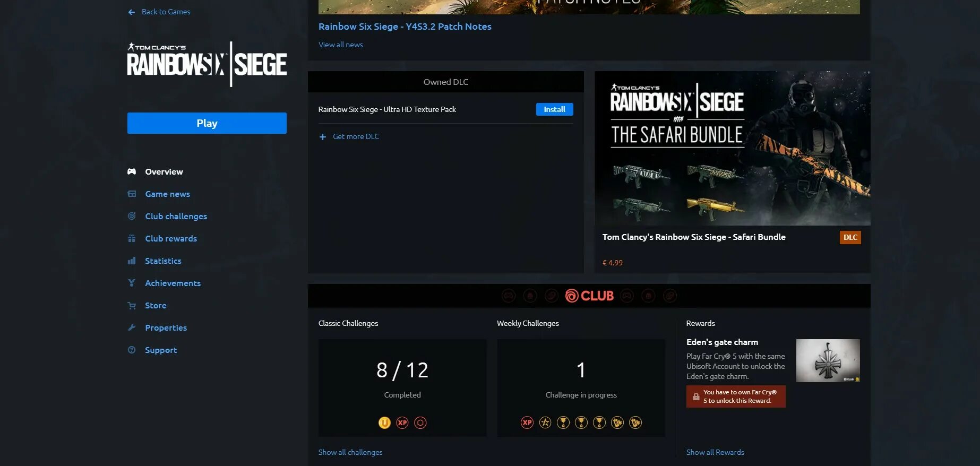Click the Weekly Challenges heading
Screen dimensions: 980x466
(528, 323)
